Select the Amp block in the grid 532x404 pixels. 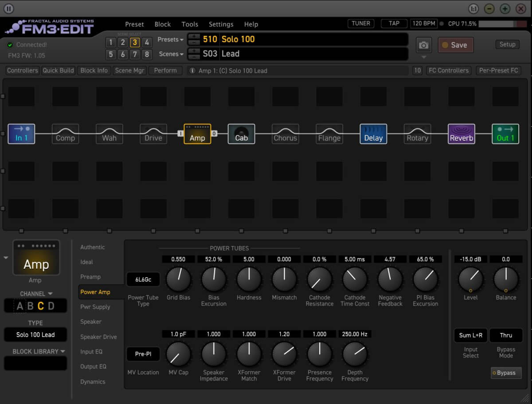[197, 133]
